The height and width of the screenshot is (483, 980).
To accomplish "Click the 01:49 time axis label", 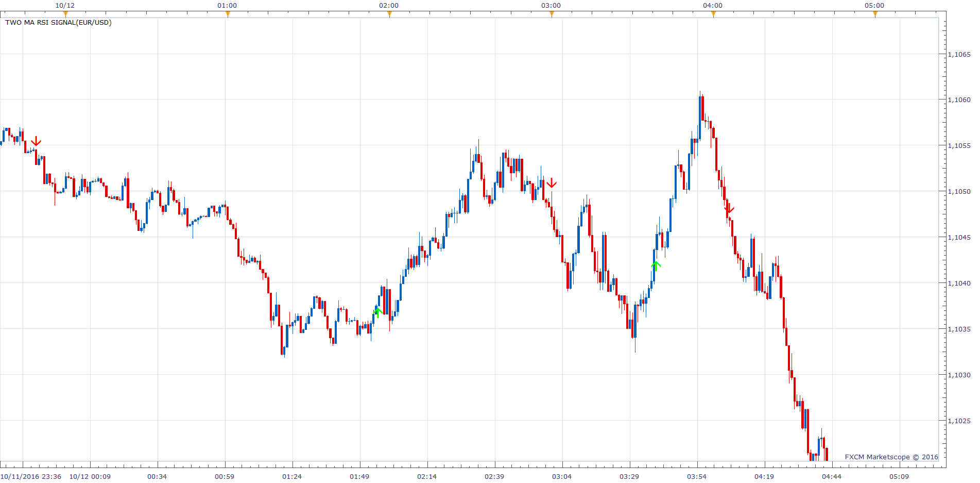I will [359, 476].
